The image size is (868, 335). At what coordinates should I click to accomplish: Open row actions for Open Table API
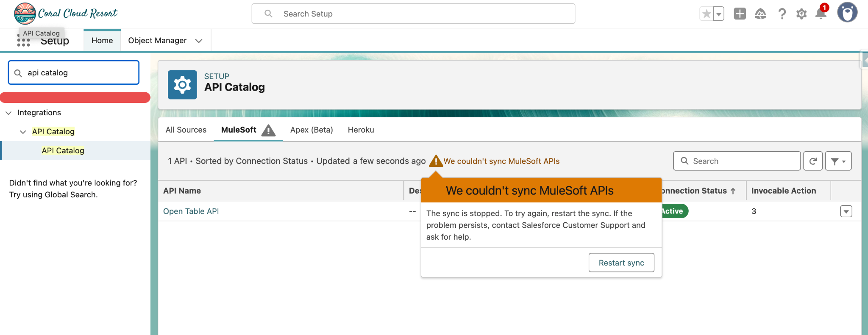[846, 211]
